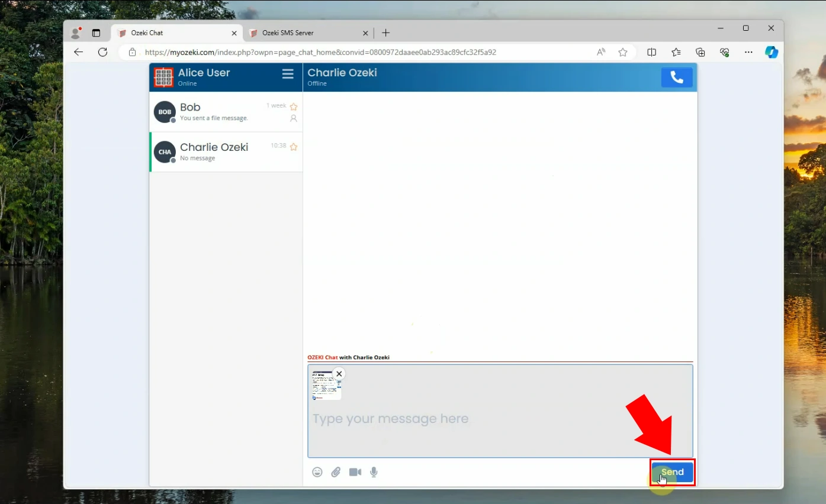Screen dimensions: 826x504
Task: Open the Copilot sidebar
Action: pyautogui.click(x=771, y=52)
